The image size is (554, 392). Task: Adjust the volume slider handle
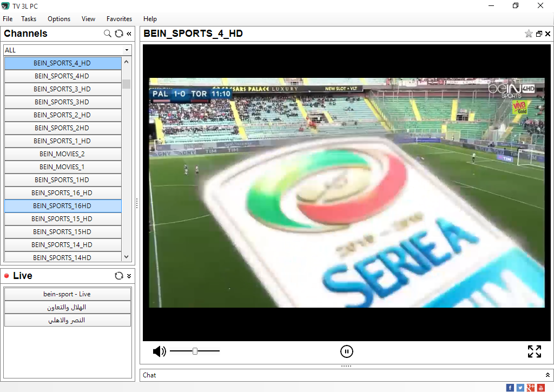[x=195, y=351]
